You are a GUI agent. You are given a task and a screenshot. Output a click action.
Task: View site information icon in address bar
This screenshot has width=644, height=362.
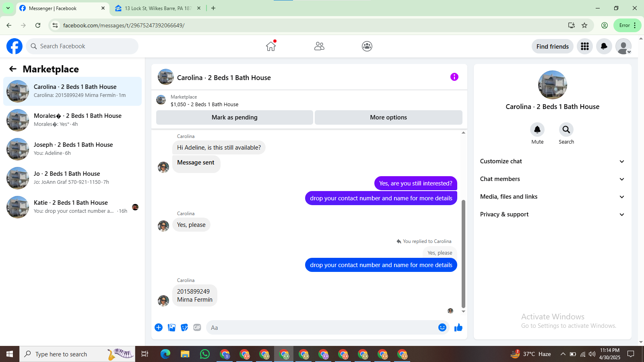click(x=55, y=25)
